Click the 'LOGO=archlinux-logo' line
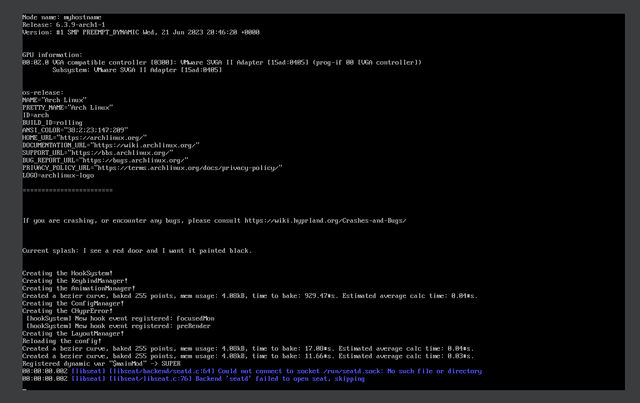 (x=58, y=176)
